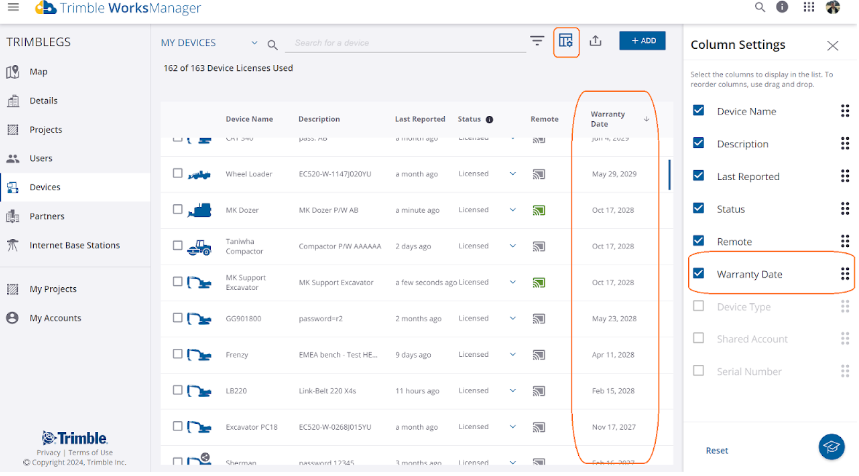Open the hamburger menu icon

13,8
